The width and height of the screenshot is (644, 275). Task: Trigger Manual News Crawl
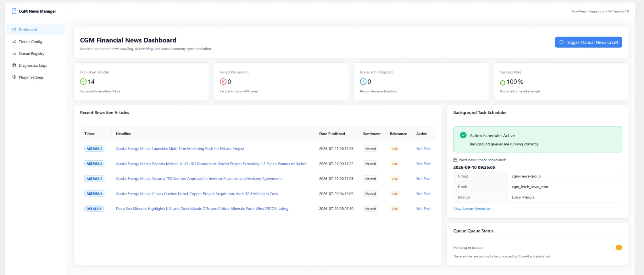[588, 42]
